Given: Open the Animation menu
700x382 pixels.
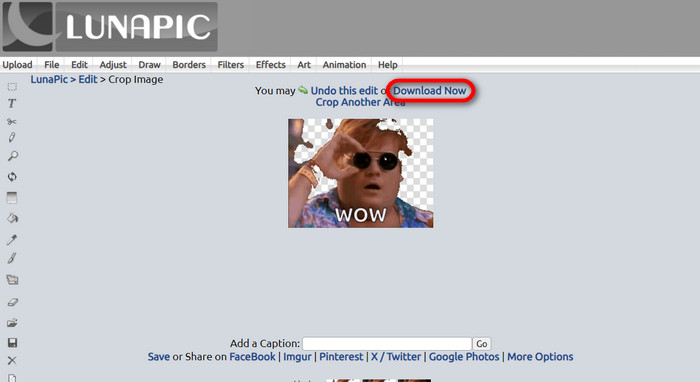Looking at the screenshot, I should pos(344,65).
